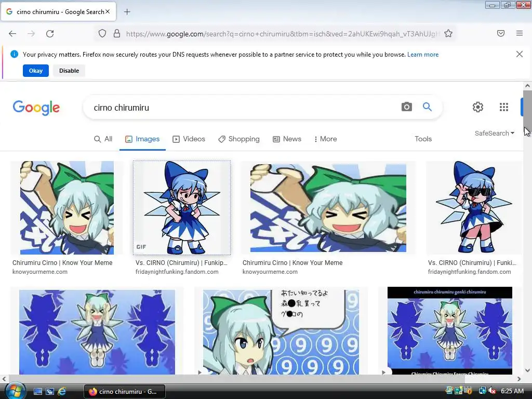Open the Cirno GIF thumbnail

coord(182,208)
